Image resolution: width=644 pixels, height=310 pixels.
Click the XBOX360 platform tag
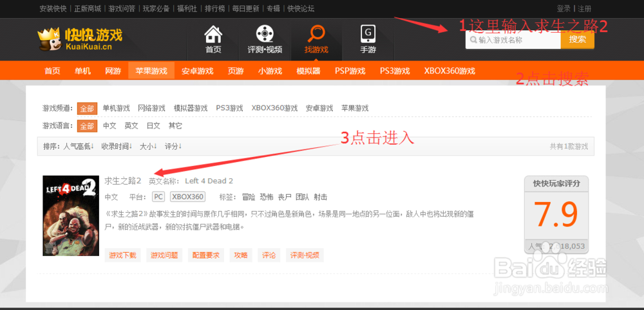click(187, 197)
